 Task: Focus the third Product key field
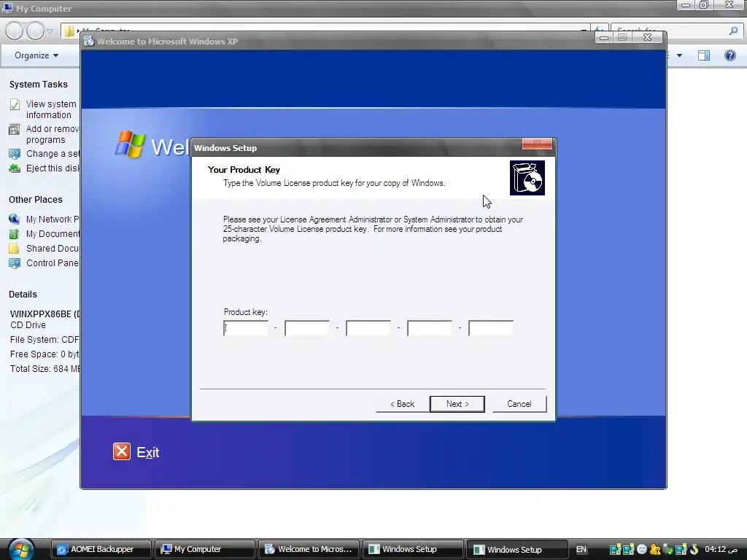coord(368,328)
